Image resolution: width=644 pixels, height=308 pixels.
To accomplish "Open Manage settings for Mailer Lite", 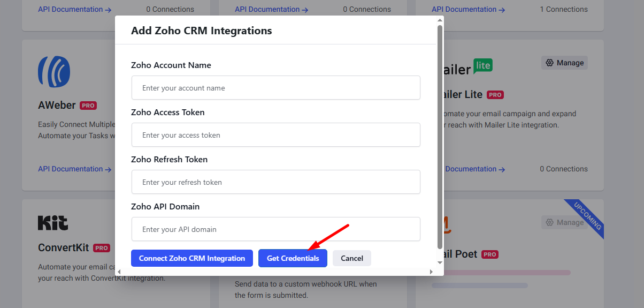I will [564, 63].
